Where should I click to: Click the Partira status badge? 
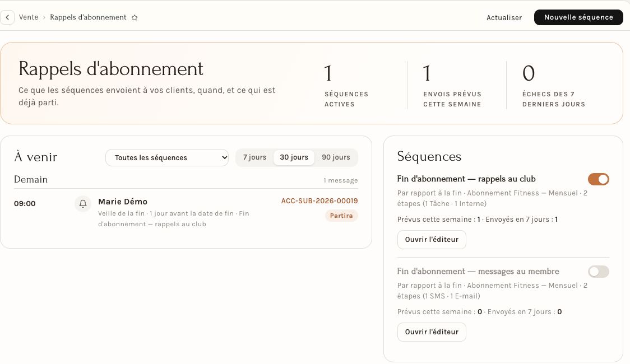point(341,216)
